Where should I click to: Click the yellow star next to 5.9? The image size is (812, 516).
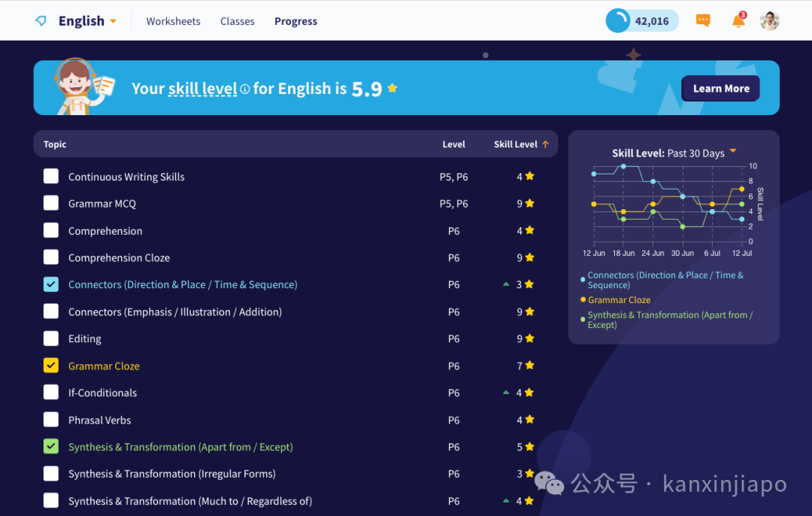pos(392,88)
